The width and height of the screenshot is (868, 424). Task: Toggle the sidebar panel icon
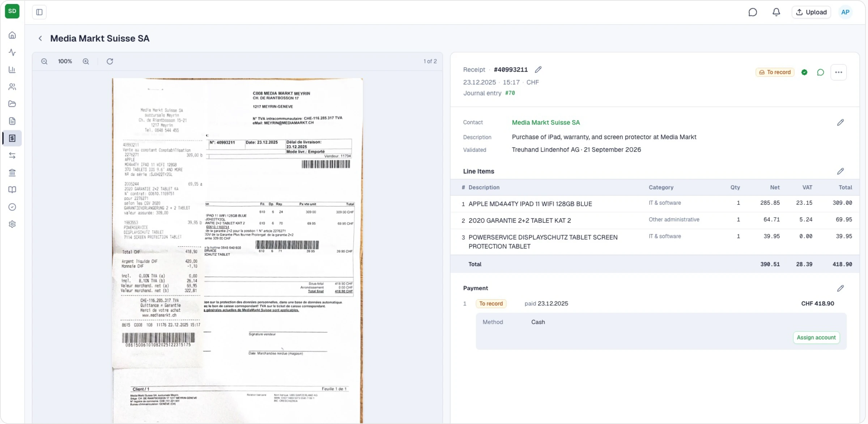click(39, 12)
